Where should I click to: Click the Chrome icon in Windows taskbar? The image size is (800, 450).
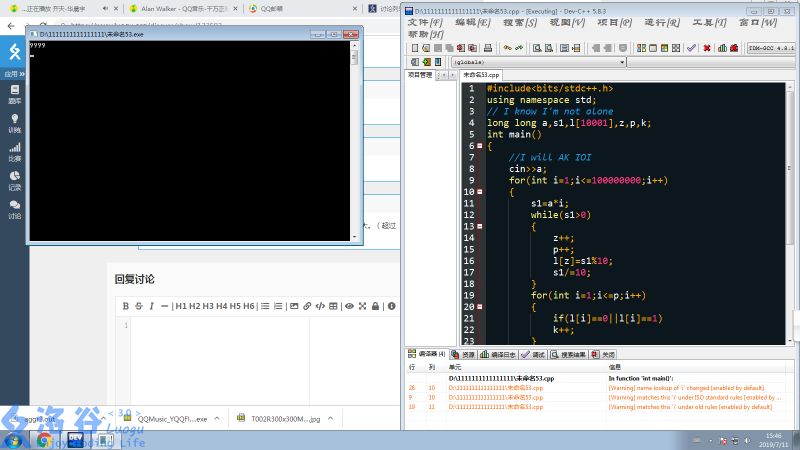pos(45,439)
